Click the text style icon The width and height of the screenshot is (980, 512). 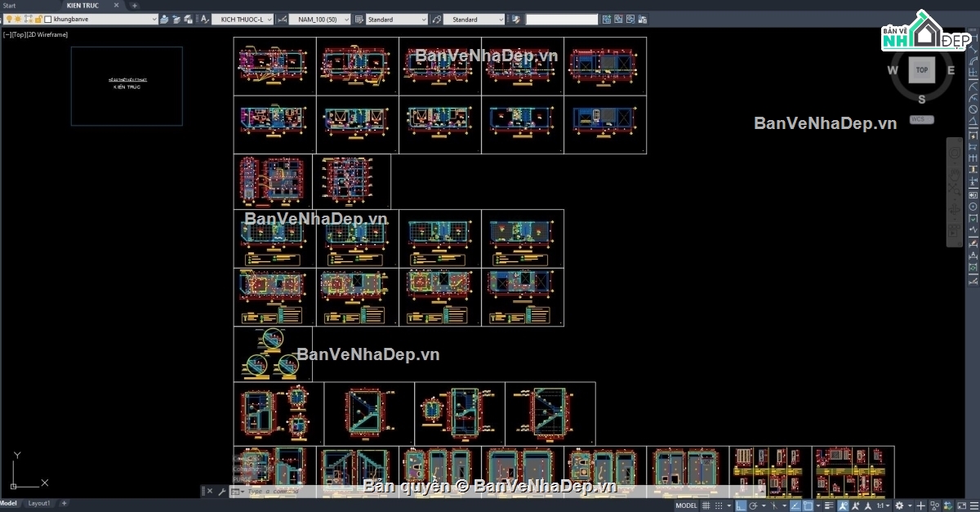[x=204, y=19]
